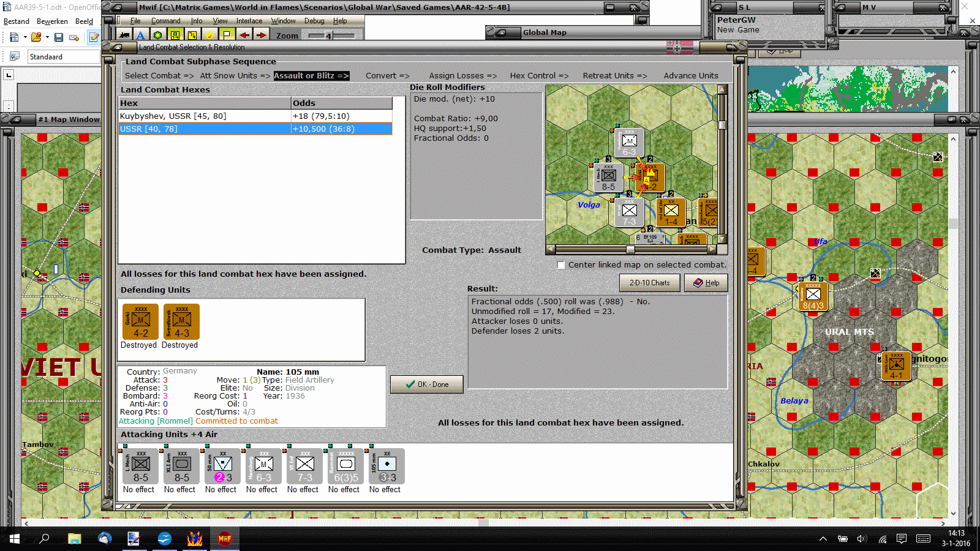Click the yellow unit counter toolbar icon
This screenshot has width=980, height=551.
(x=175, y=36)
